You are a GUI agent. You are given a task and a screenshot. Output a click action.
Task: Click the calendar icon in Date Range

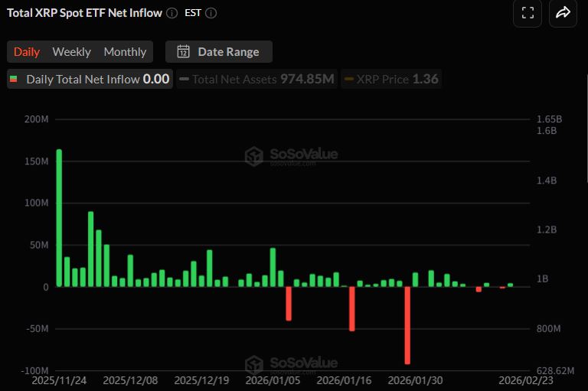point(183,52)
